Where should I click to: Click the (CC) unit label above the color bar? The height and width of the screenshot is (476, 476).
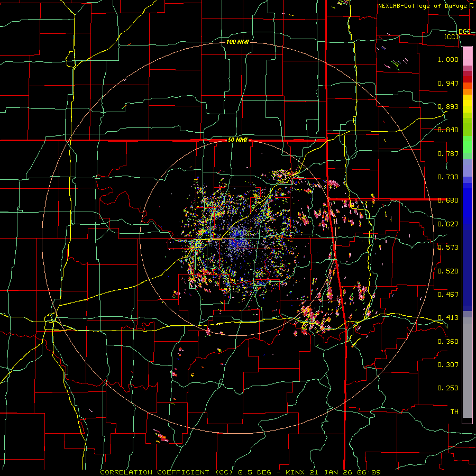point(452,36)
